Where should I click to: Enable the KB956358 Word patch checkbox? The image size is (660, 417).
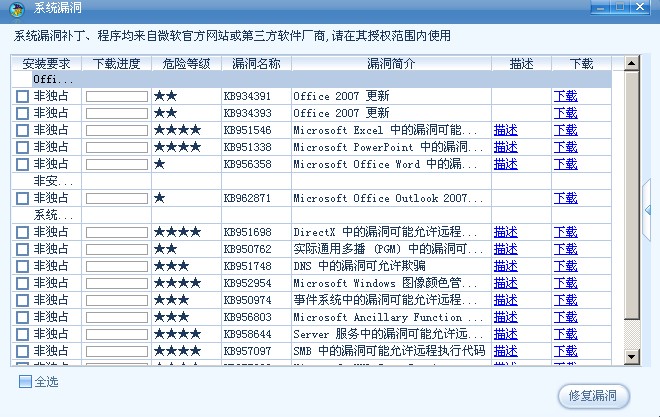click(22, 164)
